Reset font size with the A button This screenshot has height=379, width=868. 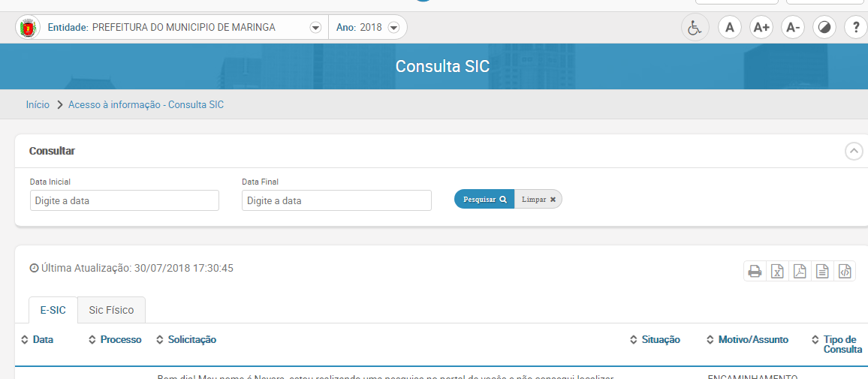(x=730, y=27)
